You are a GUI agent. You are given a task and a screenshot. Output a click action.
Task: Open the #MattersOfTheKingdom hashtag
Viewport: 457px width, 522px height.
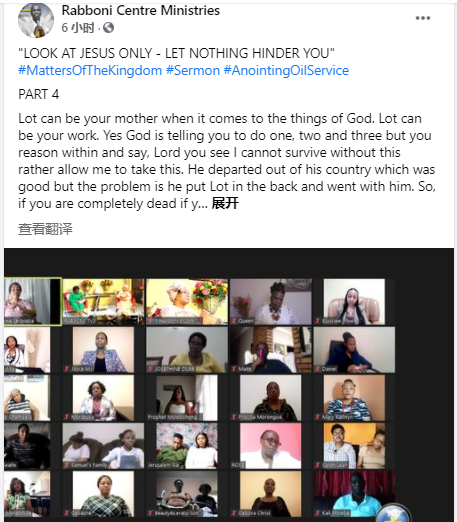pyautogui.click(x=90, y=70)
